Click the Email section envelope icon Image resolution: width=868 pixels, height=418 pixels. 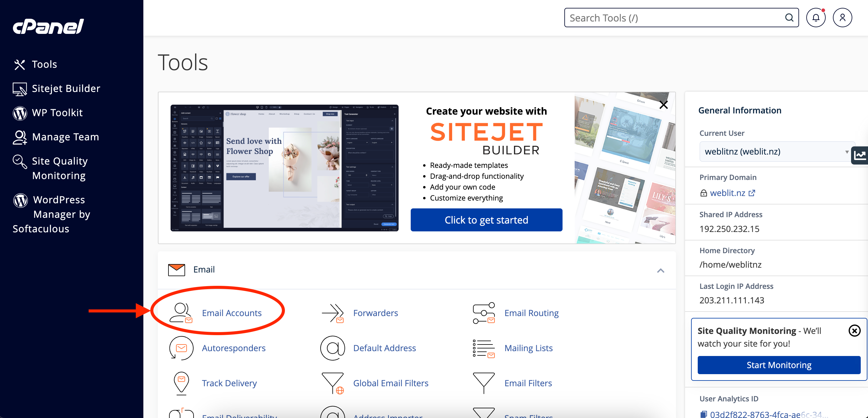tap(177, 270)
